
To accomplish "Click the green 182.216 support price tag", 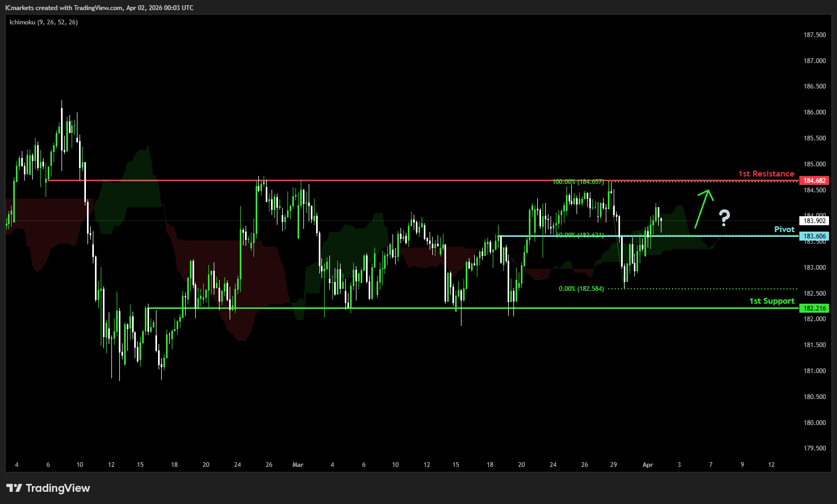I will (814, 308).
